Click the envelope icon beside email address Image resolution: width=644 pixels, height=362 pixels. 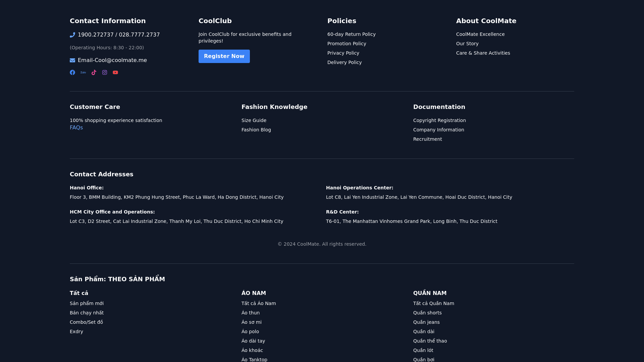click(x=72, y=60)
